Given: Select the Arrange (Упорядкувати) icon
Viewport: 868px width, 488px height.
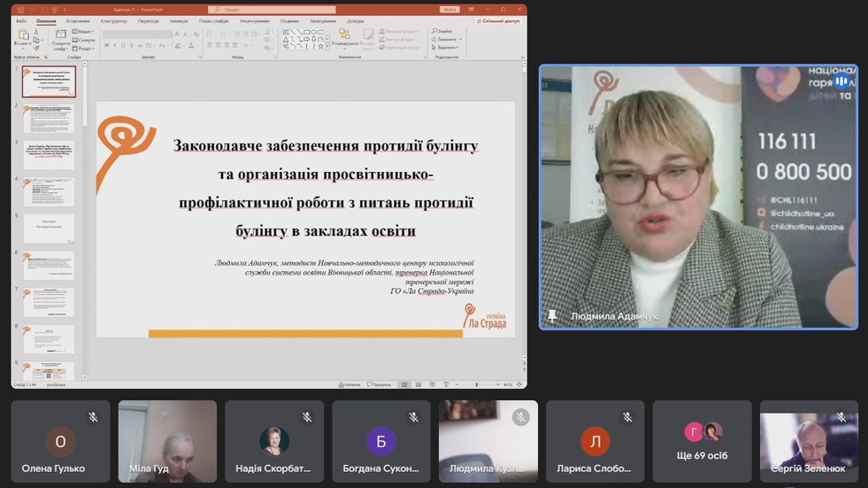Looking at the screenshot, I should [x=345, y=35].
